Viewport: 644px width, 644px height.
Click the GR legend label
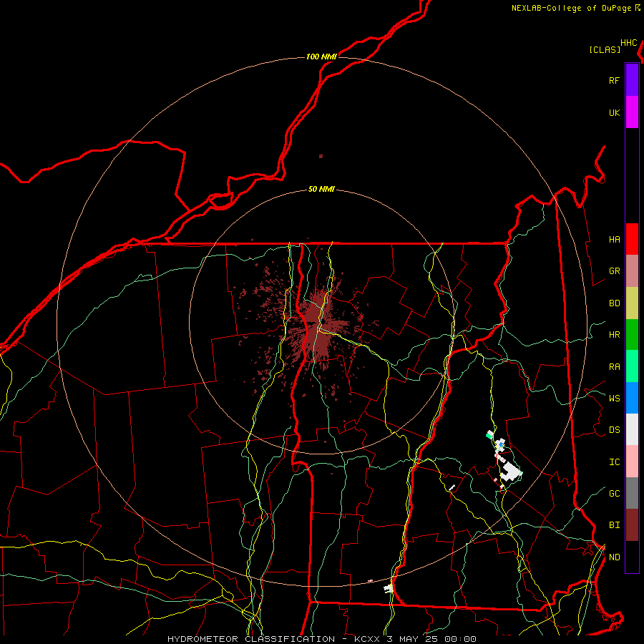[x=614, y=271]
